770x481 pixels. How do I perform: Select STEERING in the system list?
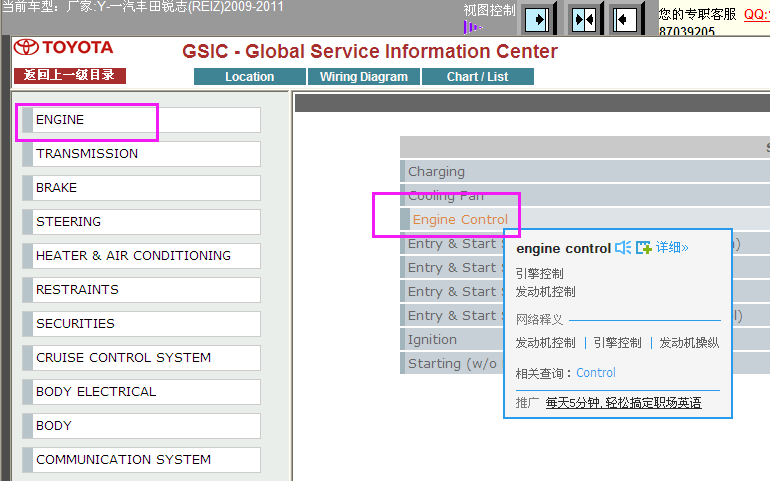click(141, 222)
